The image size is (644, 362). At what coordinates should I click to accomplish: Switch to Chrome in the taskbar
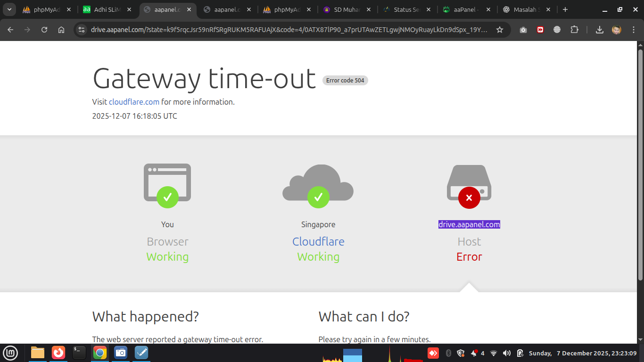pos(100,353)
